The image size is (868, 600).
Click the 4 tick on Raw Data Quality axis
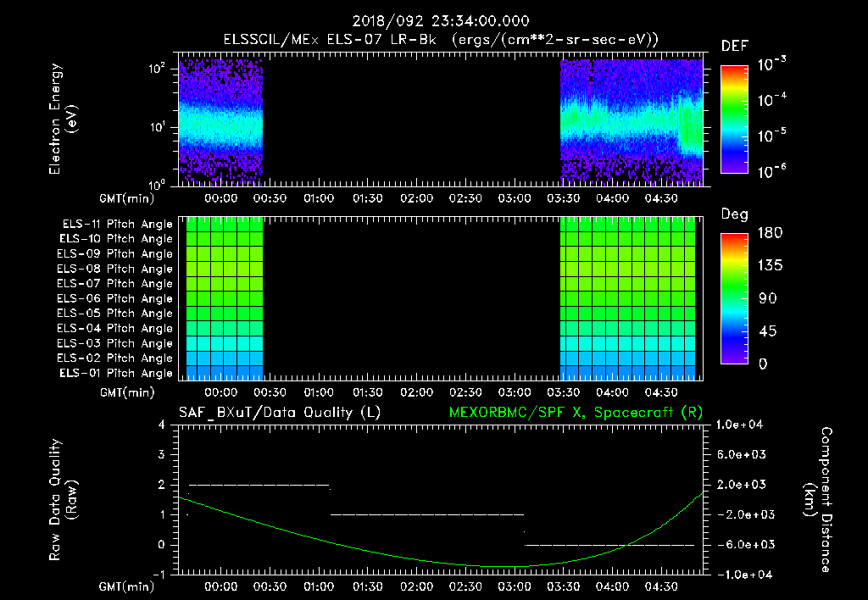coord(162,425)
